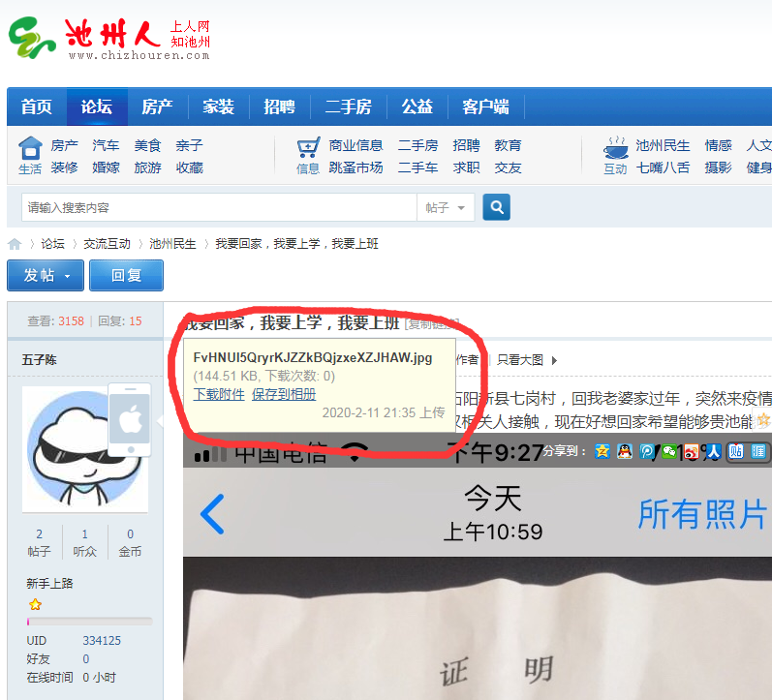Viewport: 772px width, 700px height.
Task: Click the 情感 link
Action: (x=719, y=145)
